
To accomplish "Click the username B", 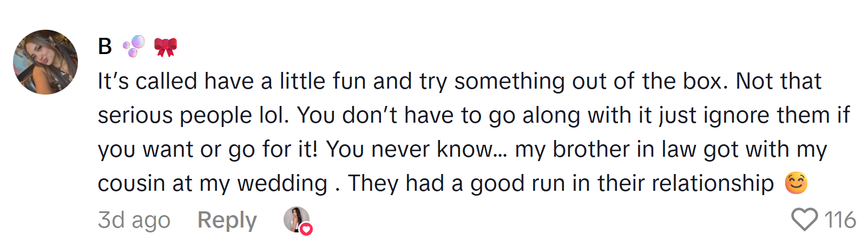I will (x=105, y=46).
